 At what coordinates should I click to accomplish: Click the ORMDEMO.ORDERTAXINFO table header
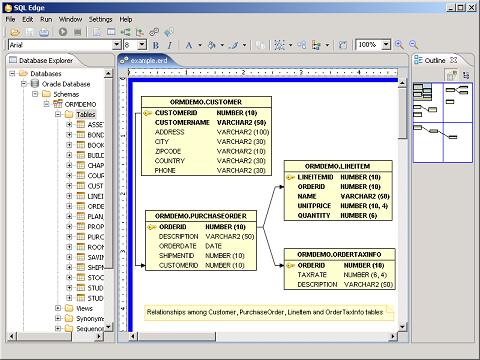point(339,254)
